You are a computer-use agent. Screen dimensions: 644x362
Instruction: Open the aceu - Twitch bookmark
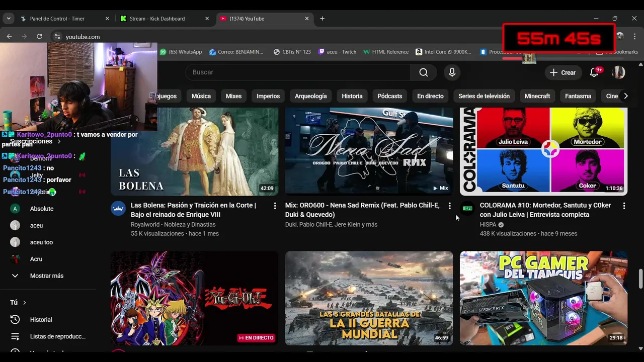[x=338, y=52]
